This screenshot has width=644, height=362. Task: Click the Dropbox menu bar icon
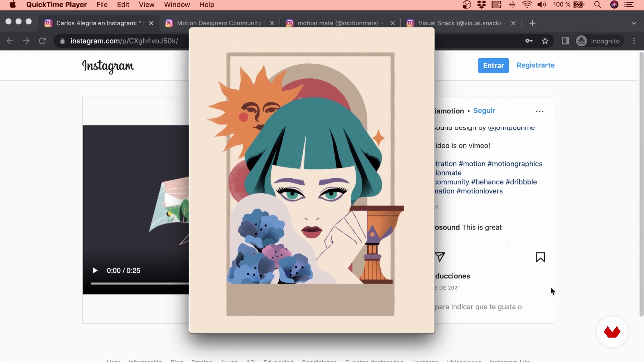point(481,5)
